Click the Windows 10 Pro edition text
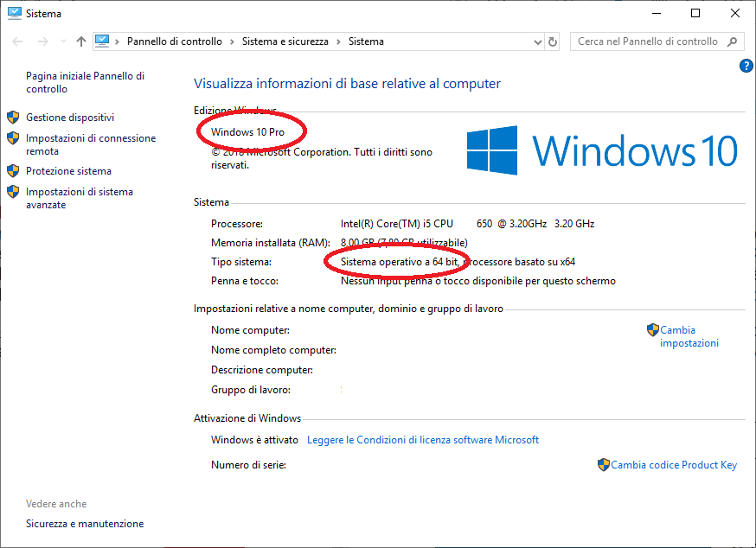 248,132
